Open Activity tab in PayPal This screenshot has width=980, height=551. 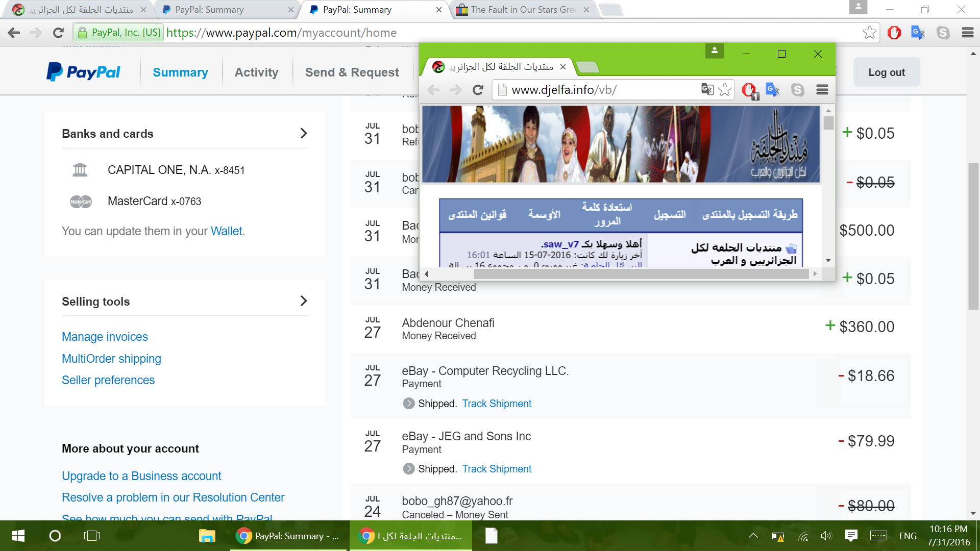point(256,72)
